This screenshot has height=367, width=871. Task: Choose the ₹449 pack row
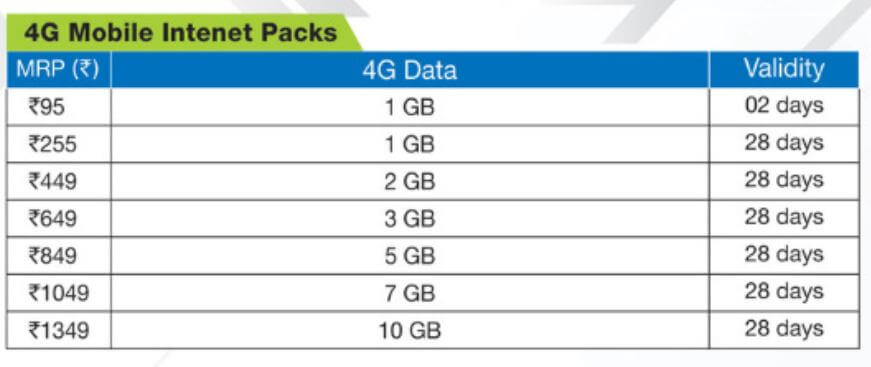click(x=433, y=182)
